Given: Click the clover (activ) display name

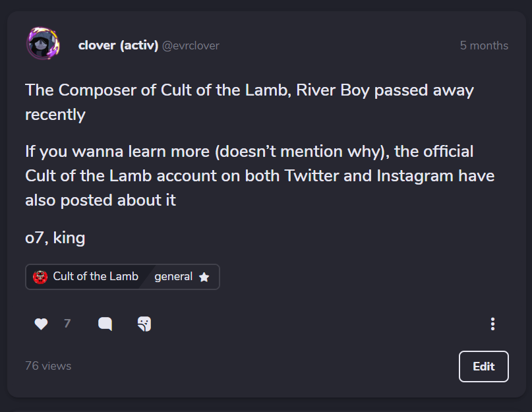Looking at the screenshot, I should coord(118,45).
